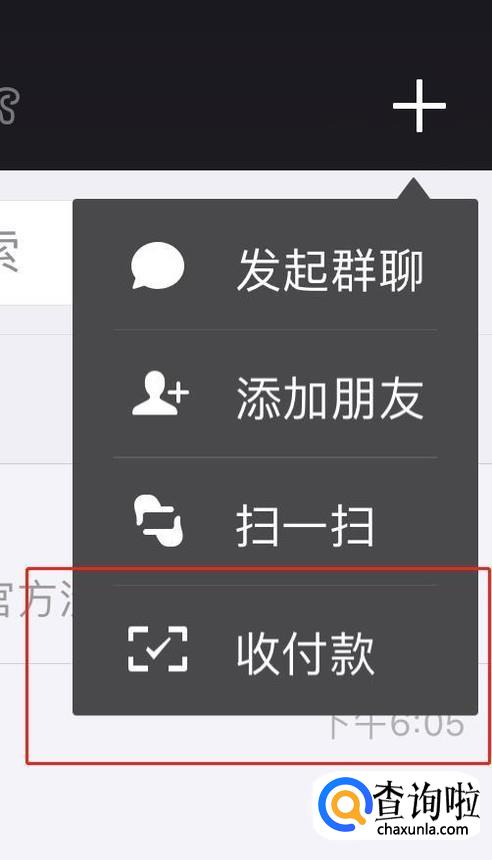Tap the icon beside 扫一扫
492x860 pixels.
click(x=159, y=521)
